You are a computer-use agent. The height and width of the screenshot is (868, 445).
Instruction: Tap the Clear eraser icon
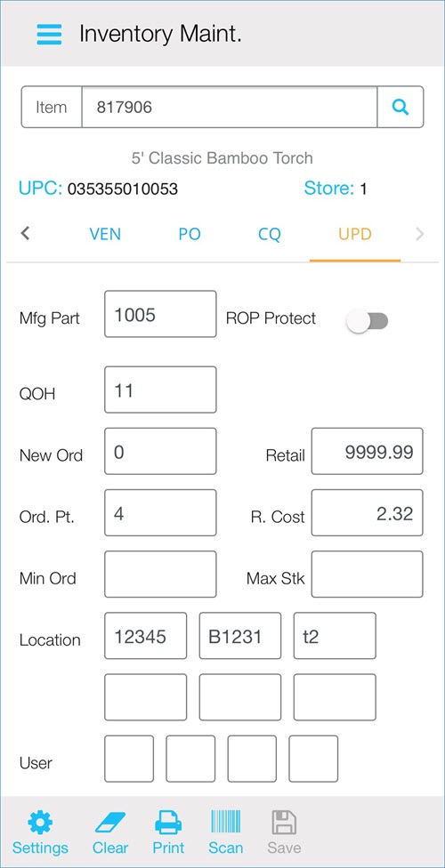[x=110, y=823]
